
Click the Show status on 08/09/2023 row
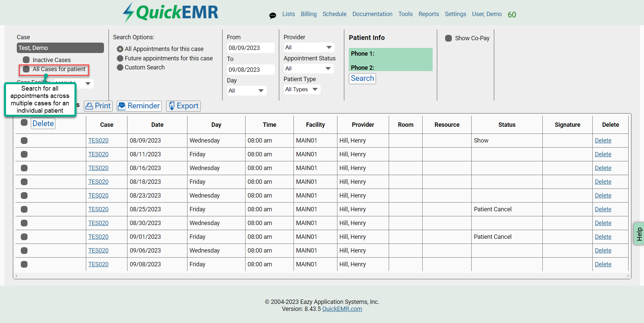click(x=481, y=141)
